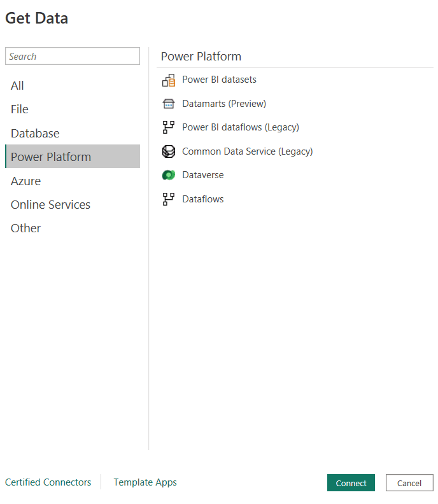The image size is (438, 504).
Task: Select Power BI dataflows (Legacy) entry
Action: point(241,127)
